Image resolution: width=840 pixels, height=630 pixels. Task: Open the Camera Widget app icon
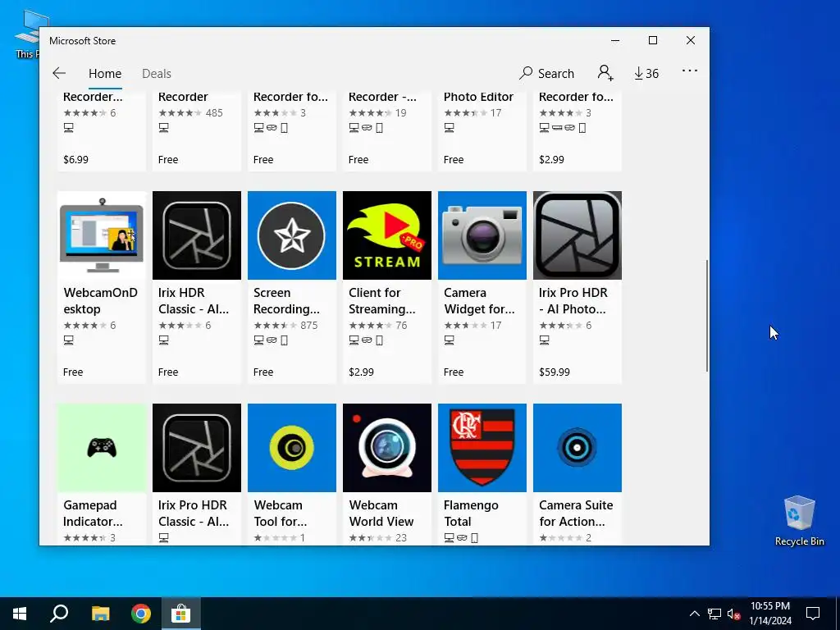click(482, 235)
